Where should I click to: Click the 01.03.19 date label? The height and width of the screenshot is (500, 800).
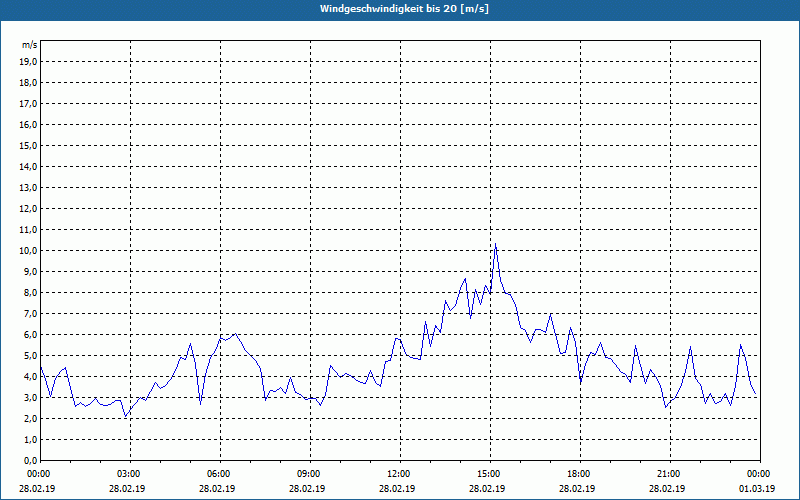coord(757,488)
